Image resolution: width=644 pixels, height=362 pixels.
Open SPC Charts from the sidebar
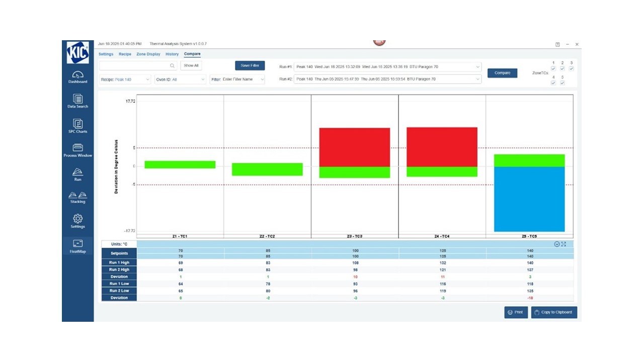[x=77, y=125]
